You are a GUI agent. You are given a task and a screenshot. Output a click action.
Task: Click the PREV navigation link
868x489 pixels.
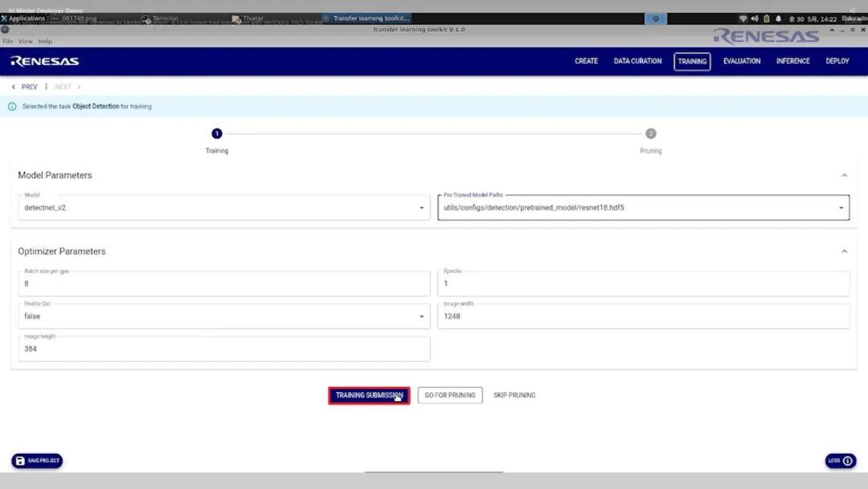click(x=30, y=87)
